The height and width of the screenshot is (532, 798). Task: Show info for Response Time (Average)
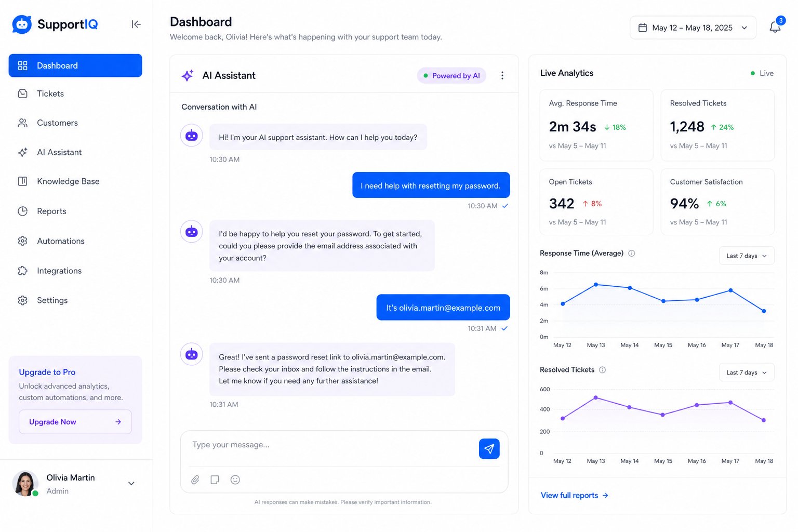632,254
